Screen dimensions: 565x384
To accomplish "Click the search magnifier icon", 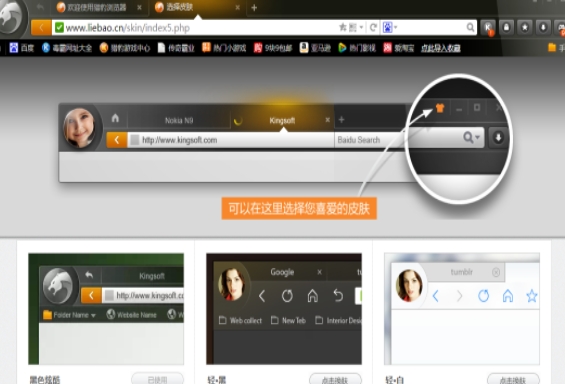I will [470, 27].
